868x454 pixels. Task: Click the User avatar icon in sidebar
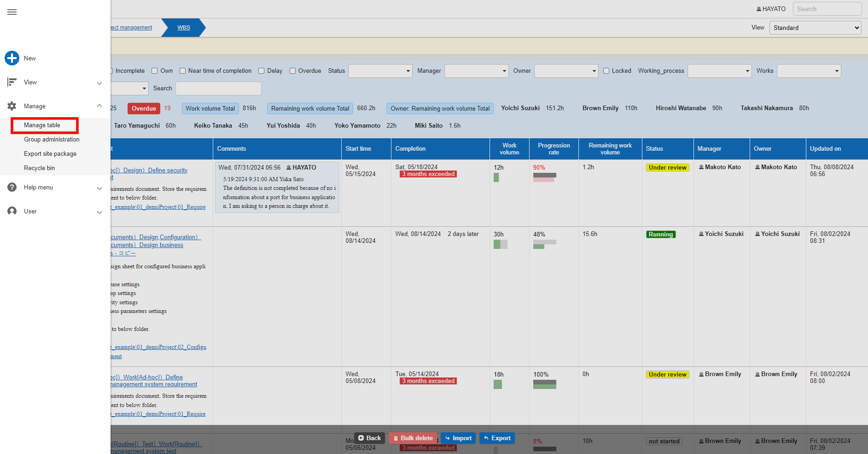tap(12, 211)
